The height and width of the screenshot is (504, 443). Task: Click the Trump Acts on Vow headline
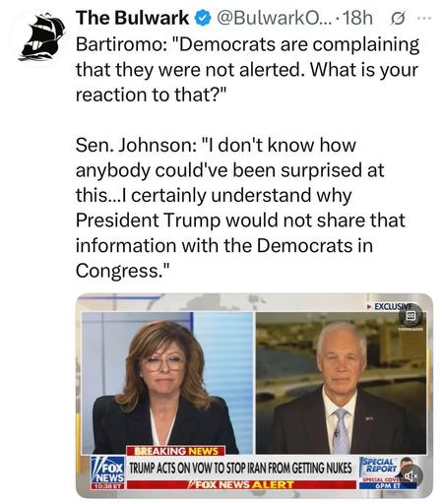pos(240,468)
